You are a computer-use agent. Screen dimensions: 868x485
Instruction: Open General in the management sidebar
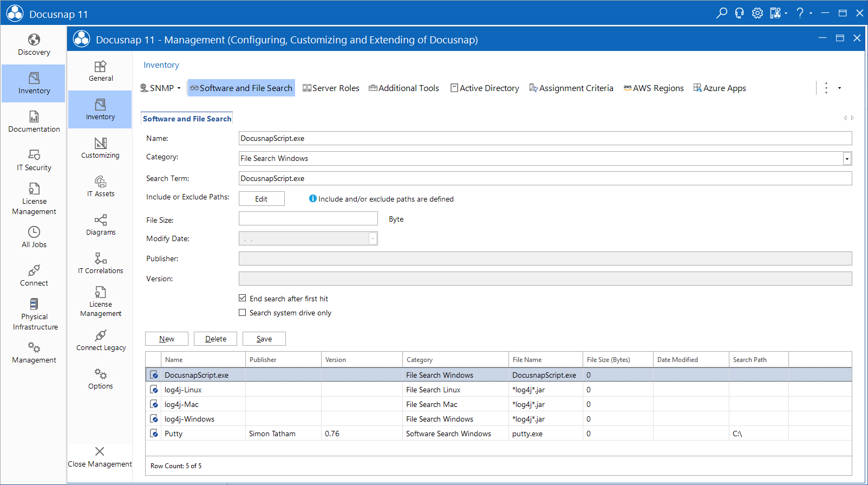(x=100, y=72)
